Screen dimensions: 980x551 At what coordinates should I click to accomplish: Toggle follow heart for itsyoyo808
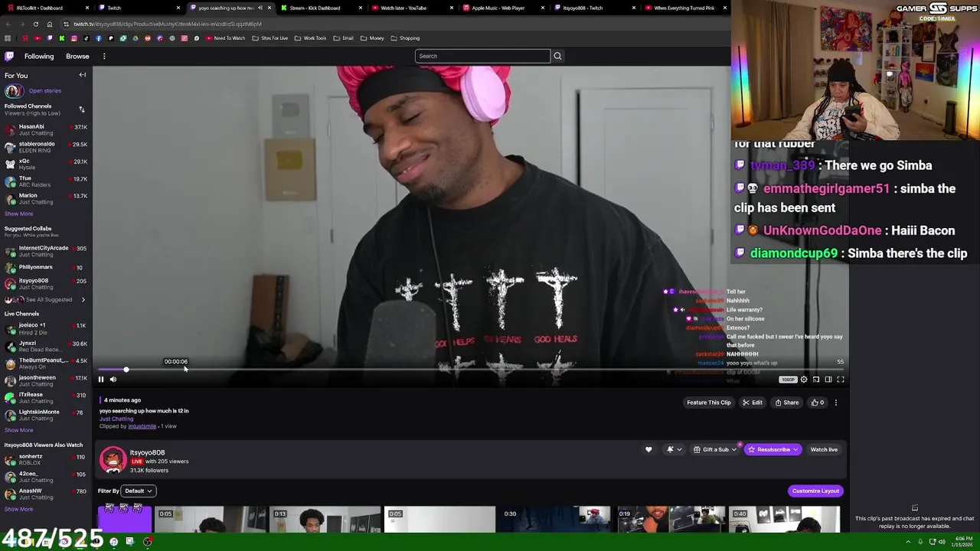[648, 449]
